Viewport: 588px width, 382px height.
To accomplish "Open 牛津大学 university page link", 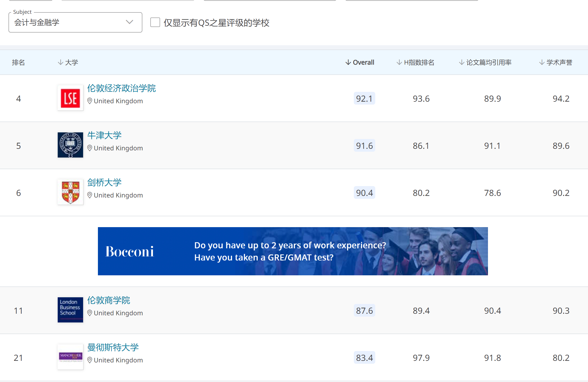I will [x=104, y=135].
